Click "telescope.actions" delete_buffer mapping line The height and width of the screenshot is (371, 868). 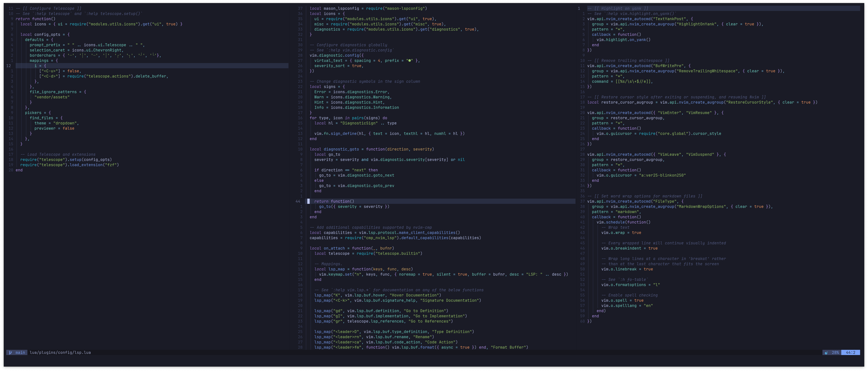[x=104, y=76]
